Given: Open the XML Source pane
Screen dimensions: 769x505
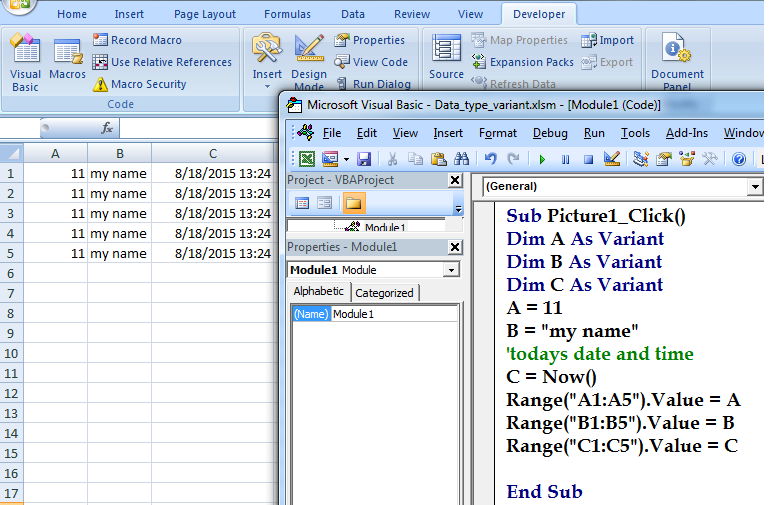Looking at the screenshot, I should click(x=446, y=56).
